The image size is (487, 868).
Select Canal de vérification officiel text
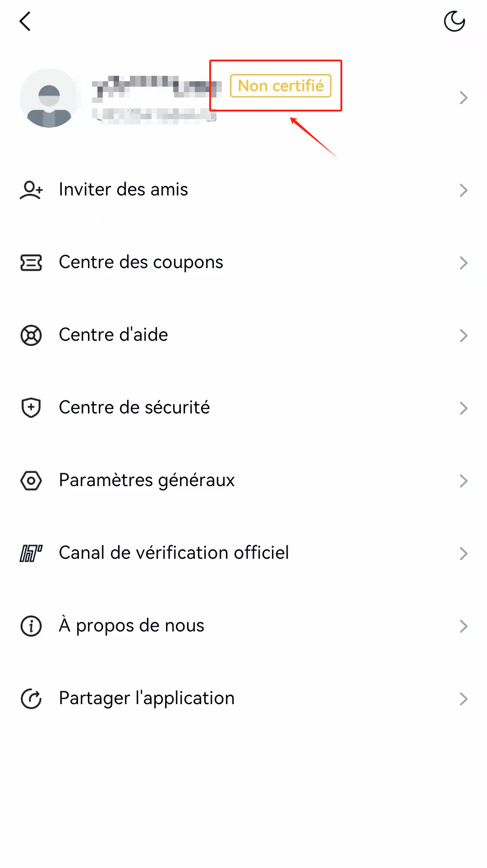click(x=174, y=553)
